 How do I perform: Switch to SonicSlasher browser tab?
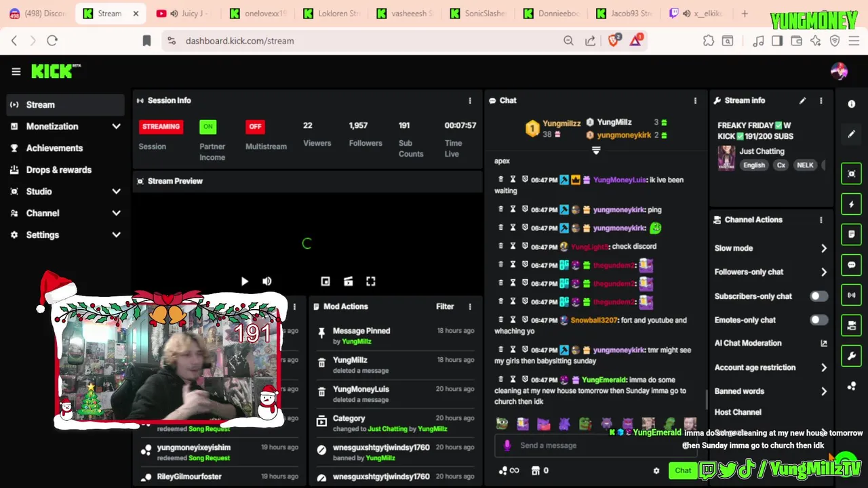477,14
